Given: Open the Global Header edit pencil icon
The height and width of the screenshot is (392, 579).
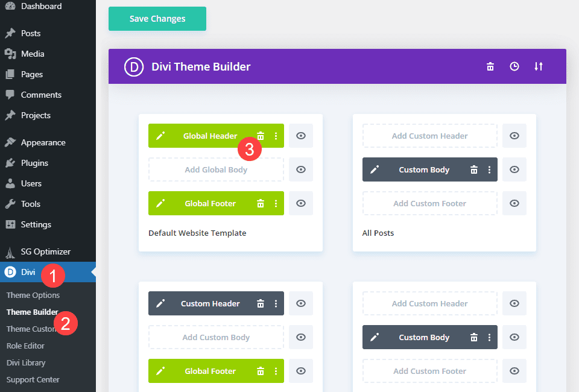Looking at the screenshot, I should 162,136.
